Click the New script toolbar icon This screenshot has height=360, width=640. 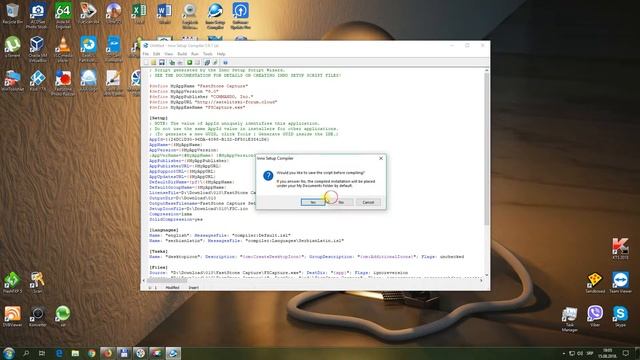pos(146,62)
